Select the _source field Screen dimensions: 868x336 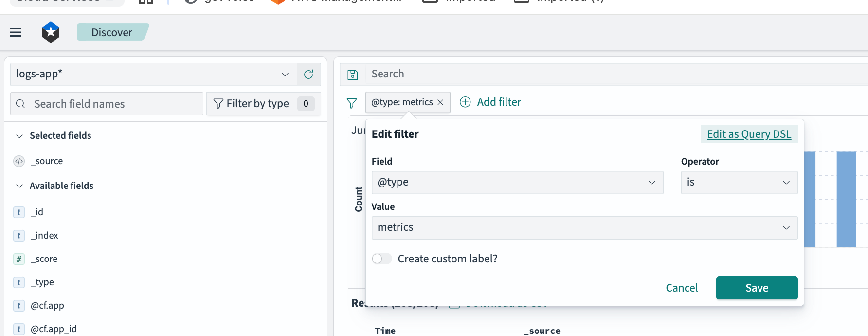point(47,161)
